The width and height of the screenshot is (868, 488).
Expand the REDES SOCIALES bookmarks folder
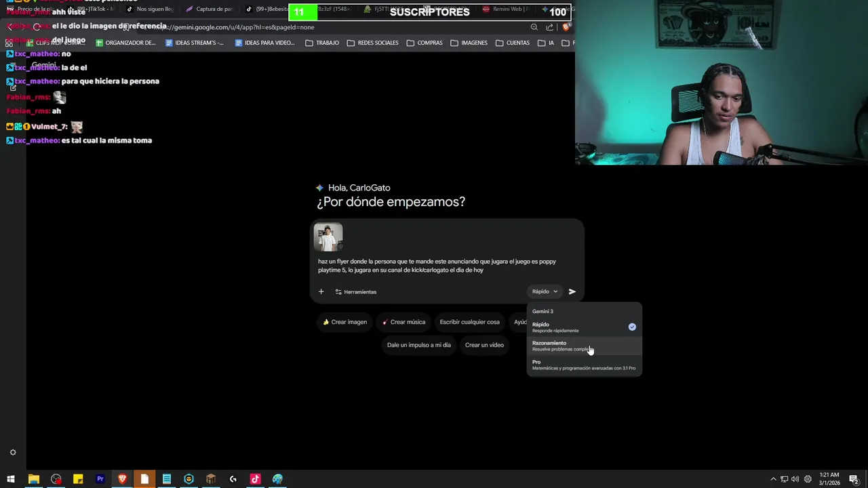(373, 43)
